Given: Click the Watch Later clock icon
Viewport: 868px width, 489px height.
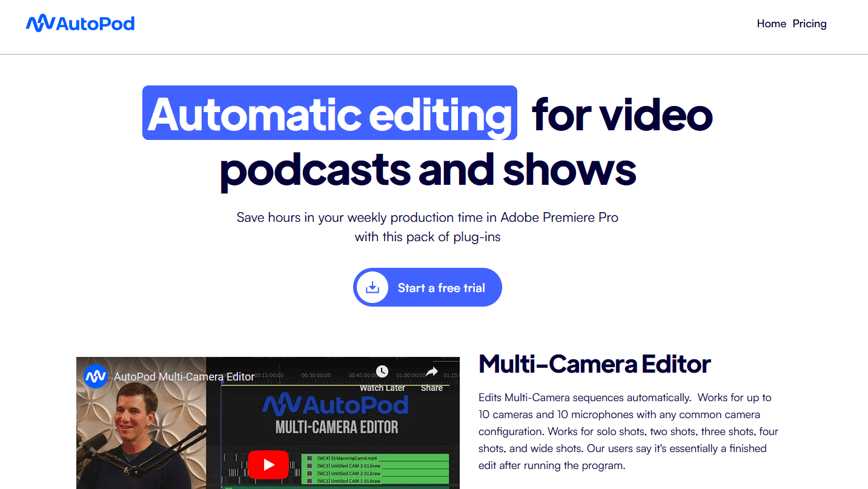Looking at the screenshot, I should click(382, 371).
